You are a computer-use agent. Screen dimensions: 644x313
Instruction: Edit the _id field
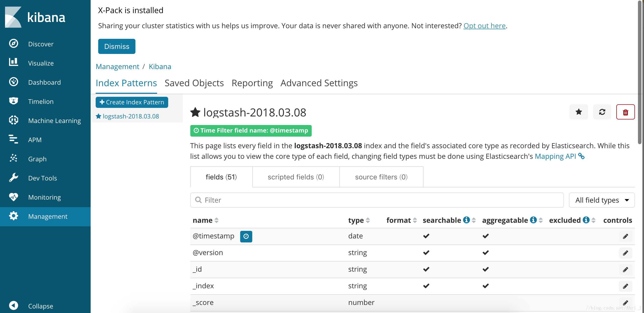pos(626,270)
